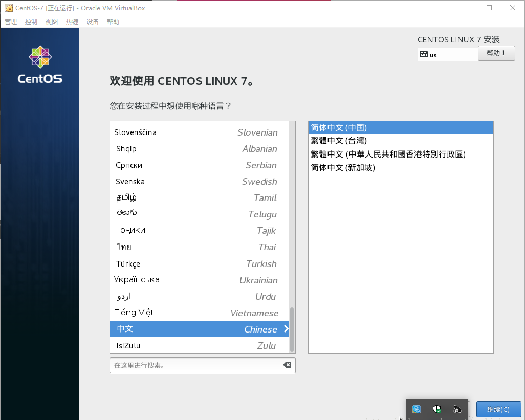Image resolution: width=525 pixels, height=420 pixels.
Task: Choose 简体中文 (新加坡) locale
Action: [343, 167]
